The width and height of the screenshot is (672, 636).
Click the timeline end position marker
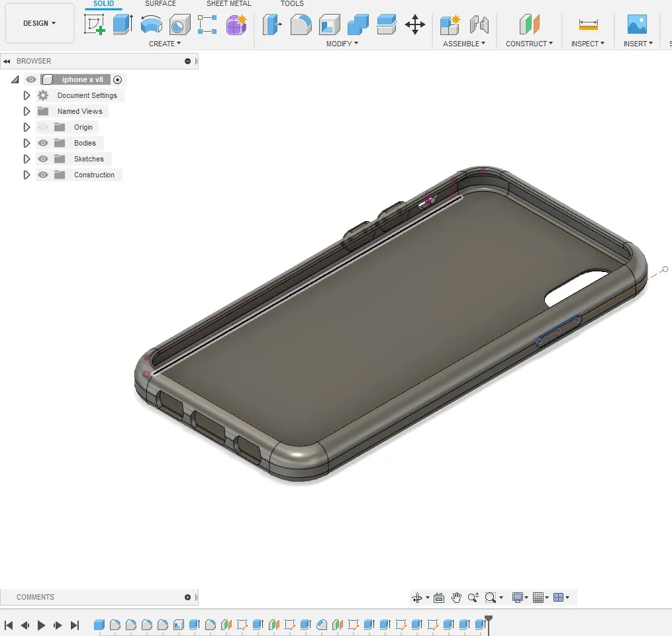pos(489,620)
